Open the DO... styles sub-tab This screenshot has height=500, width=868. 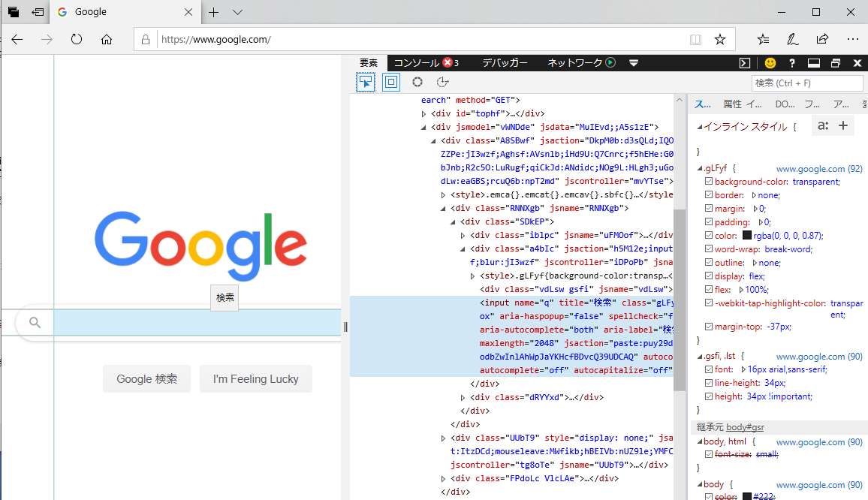[785, 104]
